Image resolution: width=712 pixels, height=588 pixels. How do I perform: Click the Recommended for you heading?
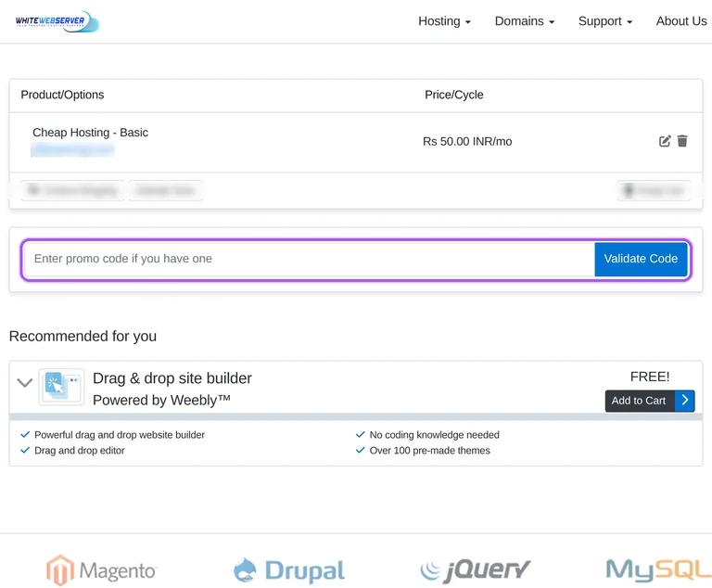tap(83, 337)
